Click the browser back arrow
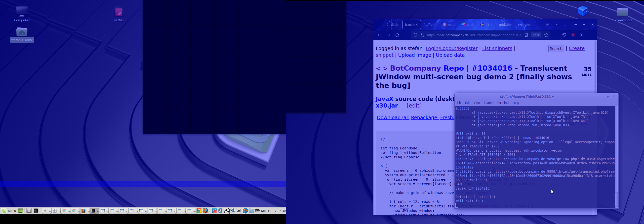 [x=379, y=35]
